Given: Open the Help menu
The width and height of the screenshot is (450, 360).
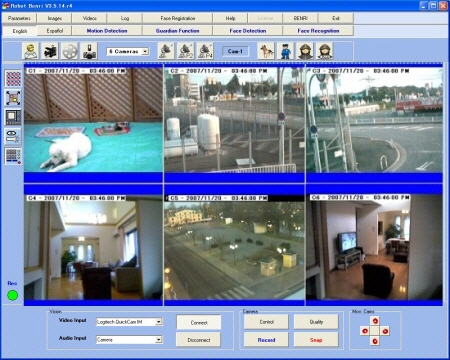Looking at the screenshot, I should click(230, 18).
